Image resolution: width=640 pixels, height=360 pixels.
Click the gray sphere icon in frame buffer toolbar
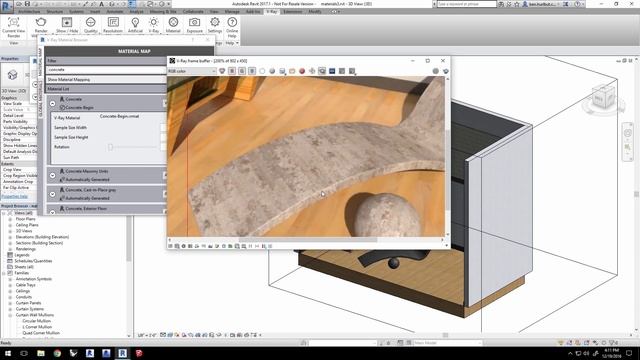point(272,71)
